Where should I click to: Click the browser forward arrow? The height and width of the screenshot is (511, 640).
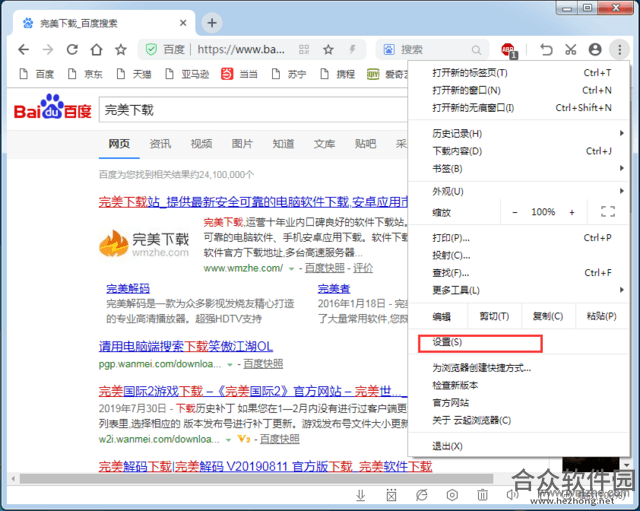(x=48, y=50)
